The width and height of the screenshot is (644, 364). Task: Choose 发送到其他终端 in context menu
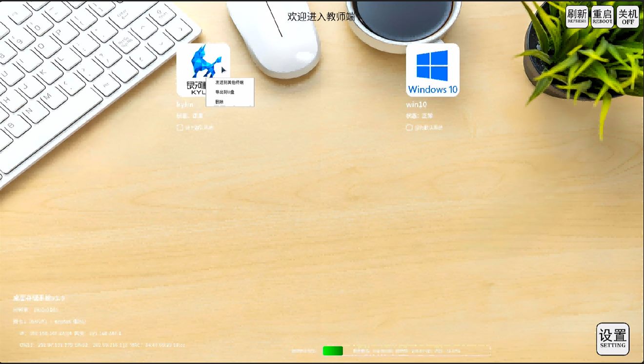(x=229, y=82)
